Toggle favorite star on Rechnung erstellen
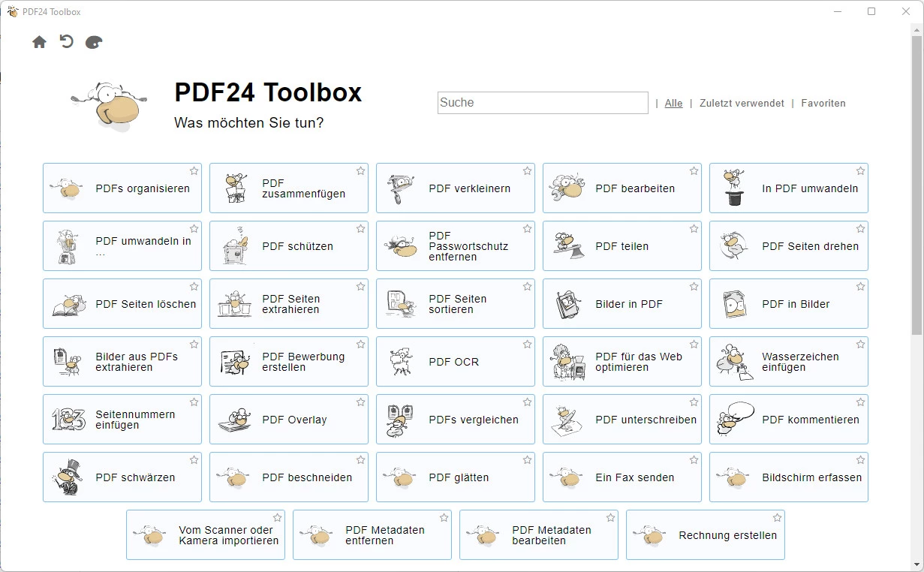This screenshot has width=924, height=572. [x=777, y=518]
